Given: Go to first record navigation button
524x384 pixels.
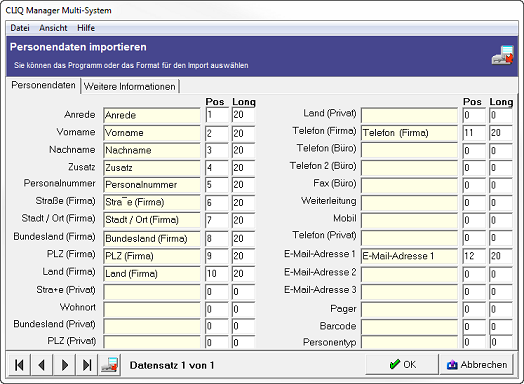Looking at the screenshot, I should click(19, 365).
